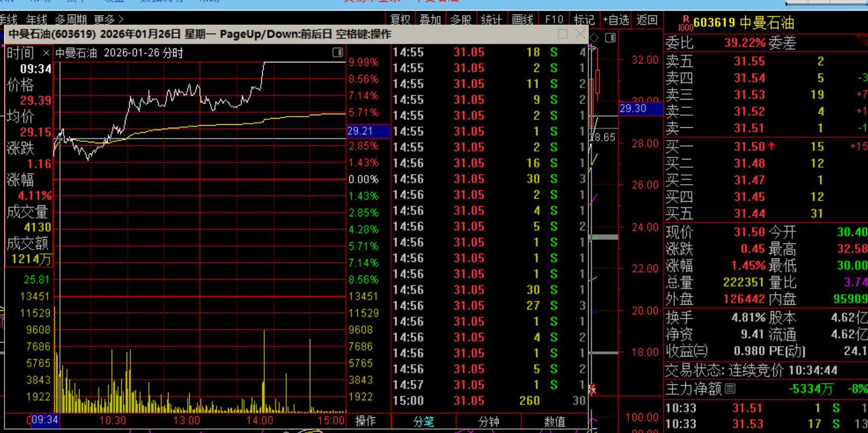Click the 收益(三) value 0.980

749,351
